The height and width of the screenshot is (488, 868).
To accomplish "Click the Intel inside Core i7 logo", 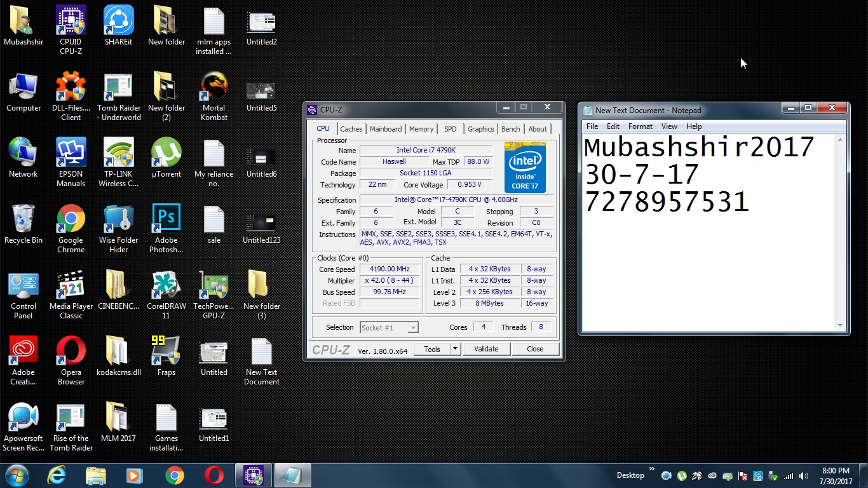I will 525,168.
